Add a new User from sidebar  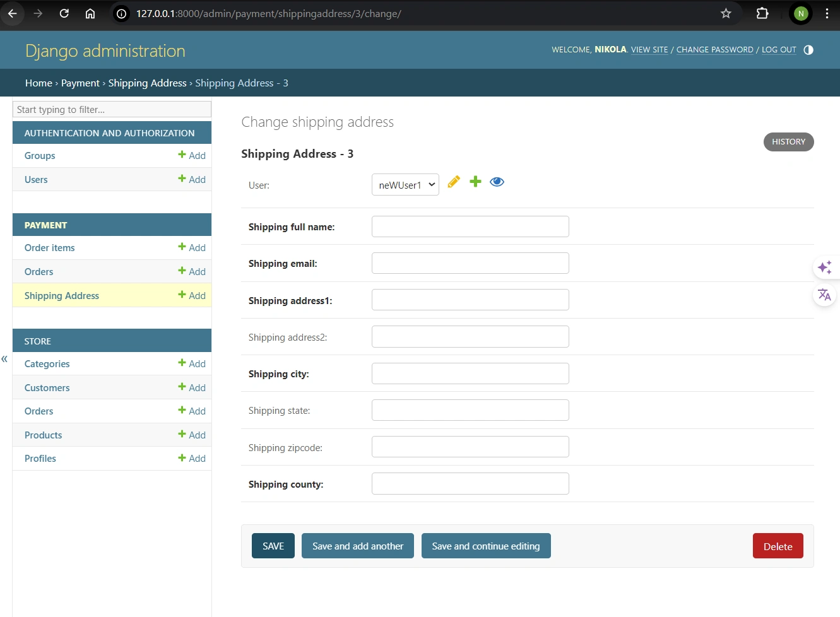pyautogui.click(x=192, y=179)
